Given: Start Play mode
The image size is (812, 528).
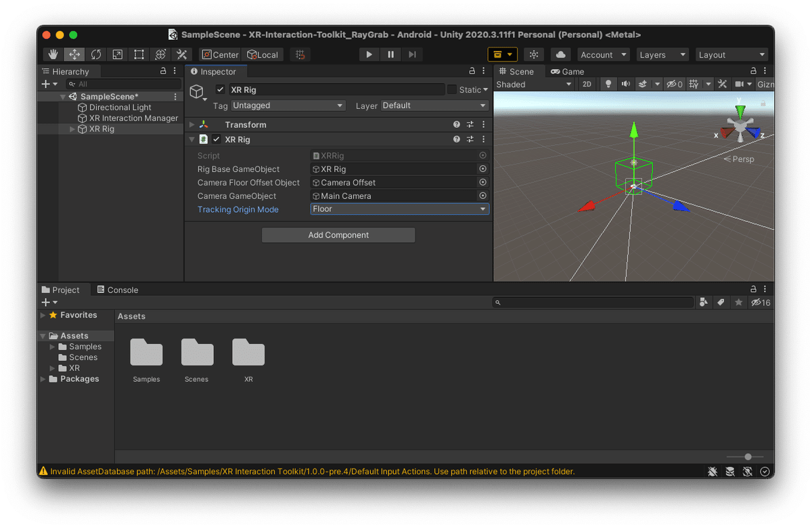Looking at the screenshot, I should tap(369, 55).
